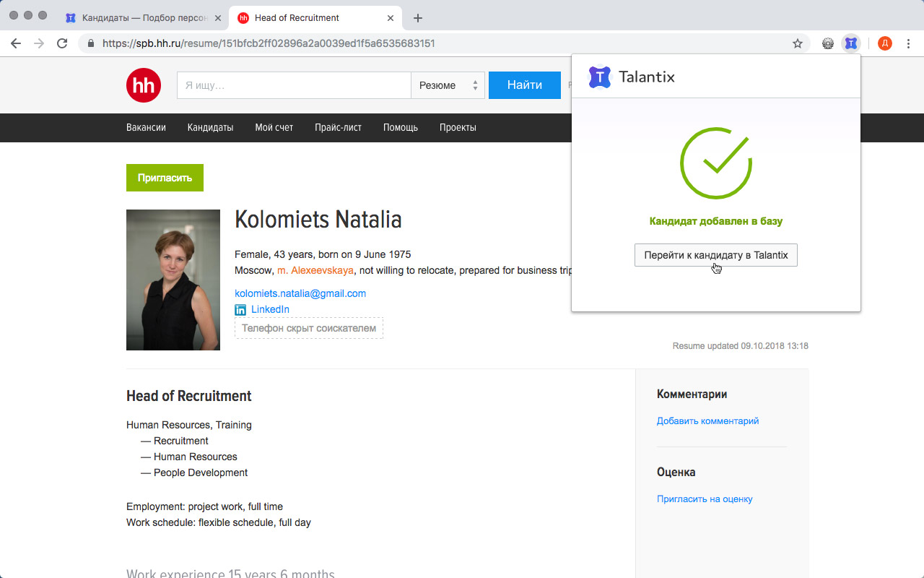The width and height of the screenshot is (924, 578).
Task: Open the LinkedIn profile link
Action: [270, 309]
